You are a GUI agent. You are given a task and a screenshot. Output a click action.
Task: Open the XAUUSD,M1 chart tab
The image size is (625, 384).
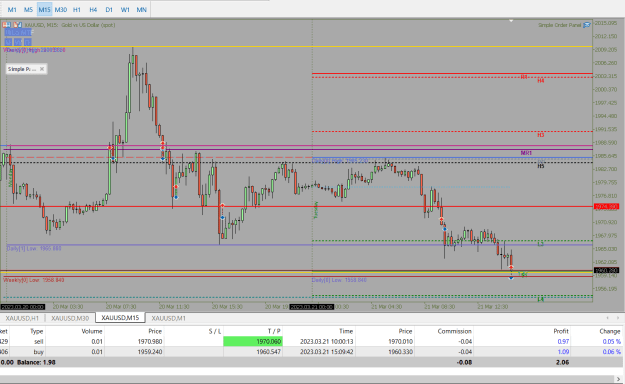(x=169, y=318)
